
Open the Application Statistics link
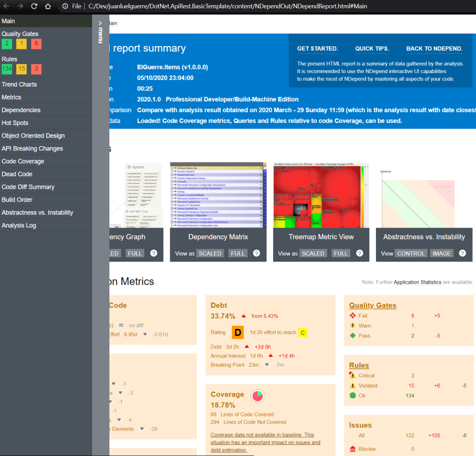(x=417, y=282)
